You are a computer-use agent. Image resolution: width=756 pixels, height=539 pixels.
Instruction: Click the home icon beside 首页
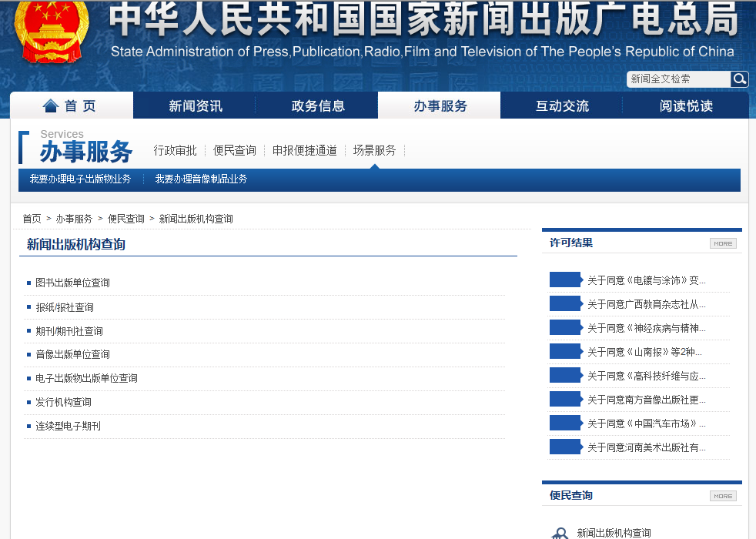click(x=51, y=105)
